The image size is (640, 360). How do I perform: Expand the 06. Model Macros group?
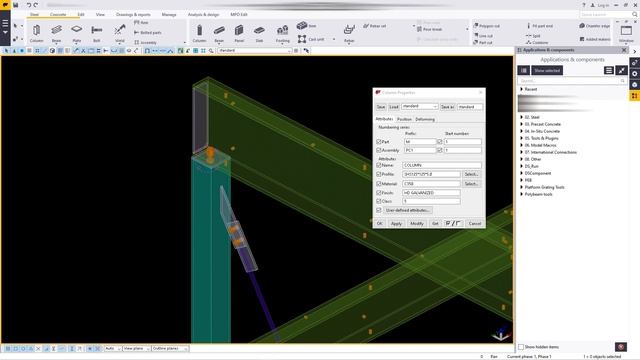(x=521, y=145)
